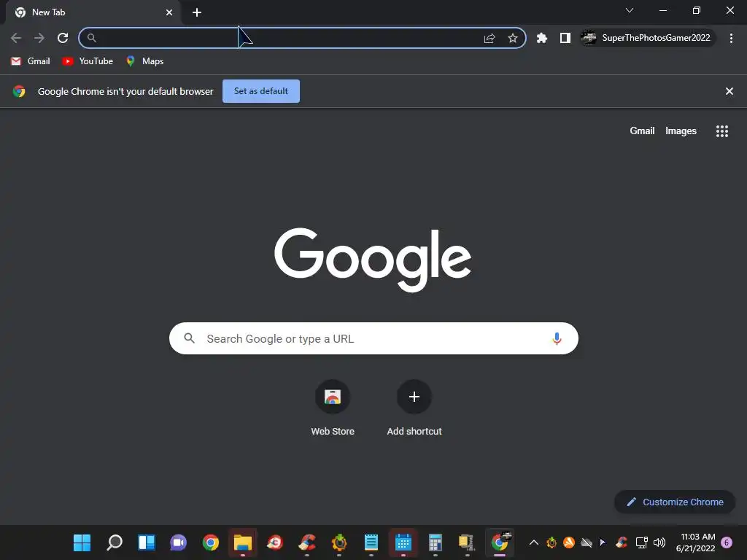Click the back navigation arrow
This screenshot has height=560, width=747.
click(x=16, y=38)
